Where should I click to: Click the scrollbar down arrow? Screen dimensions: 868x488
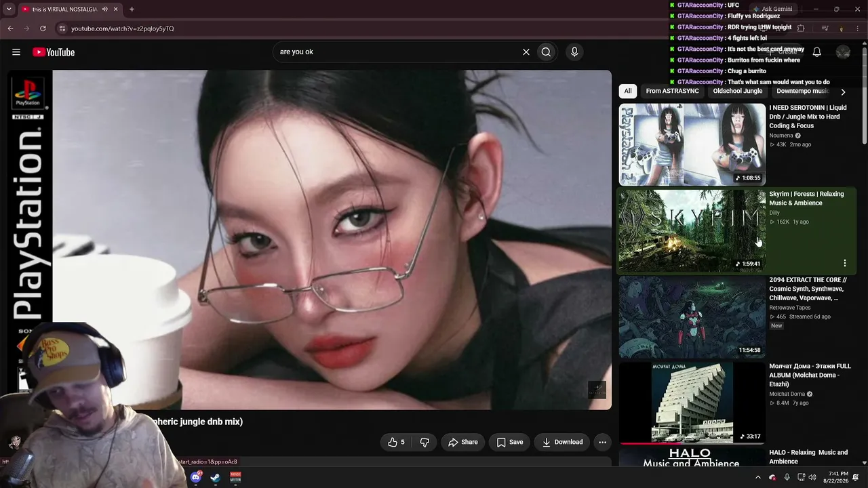(864, 463)
